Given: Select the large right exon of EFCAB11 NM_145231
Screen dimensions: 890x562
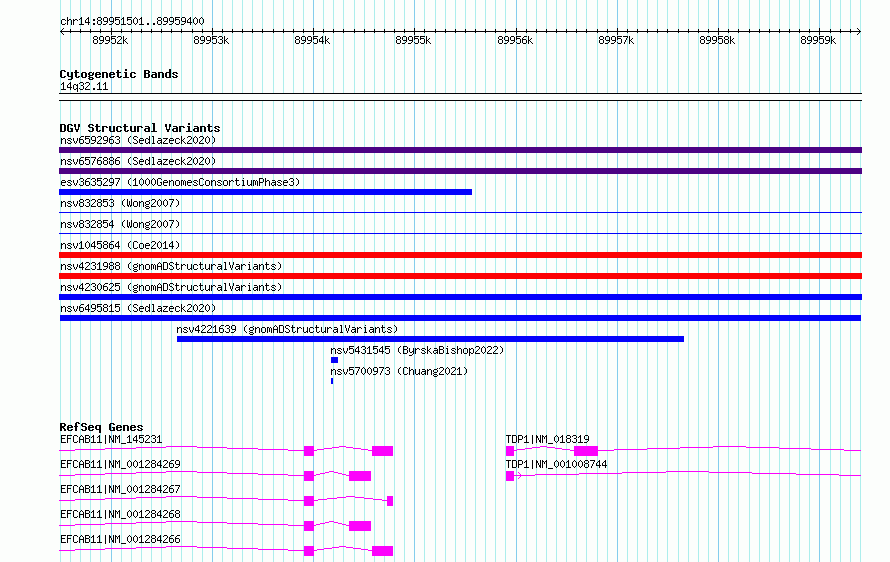Looking at the screenshot, I should (383, 451).
